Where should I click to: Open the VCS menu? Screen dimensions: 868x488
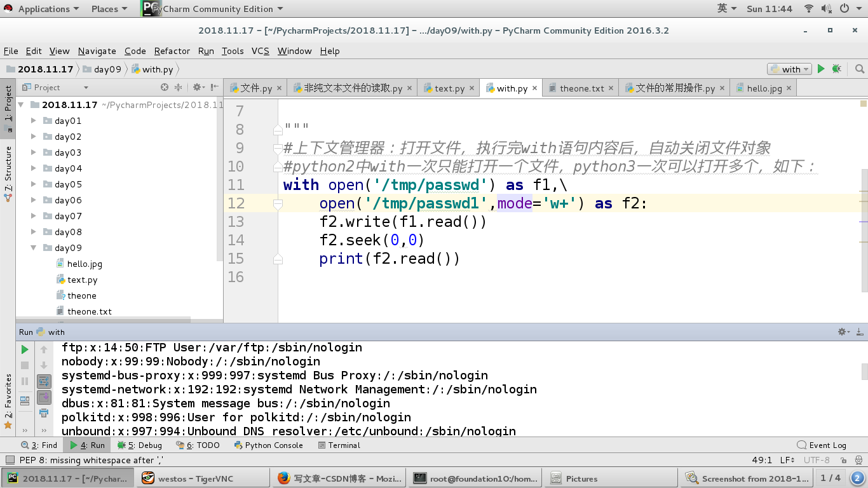260,51
